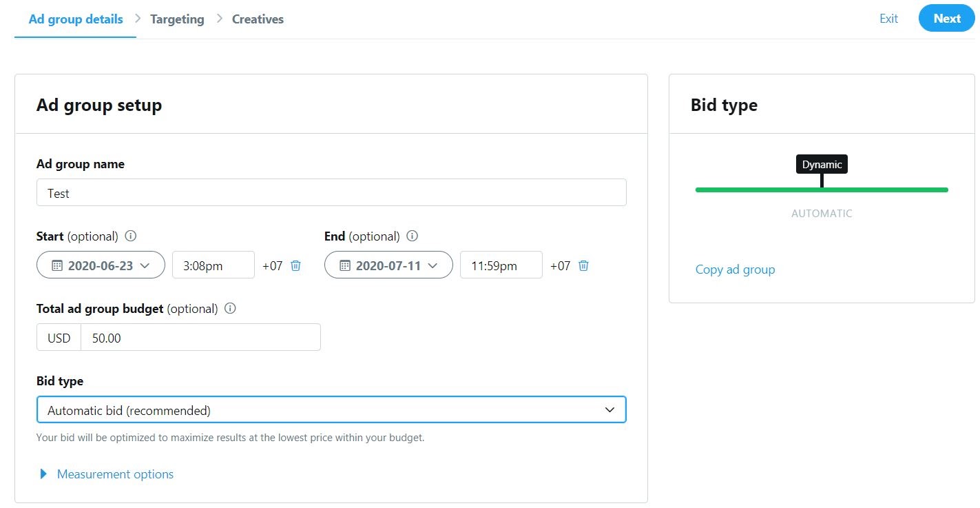
Task: Open the end date 2020-07-11 picker
Action: [388, 265]
